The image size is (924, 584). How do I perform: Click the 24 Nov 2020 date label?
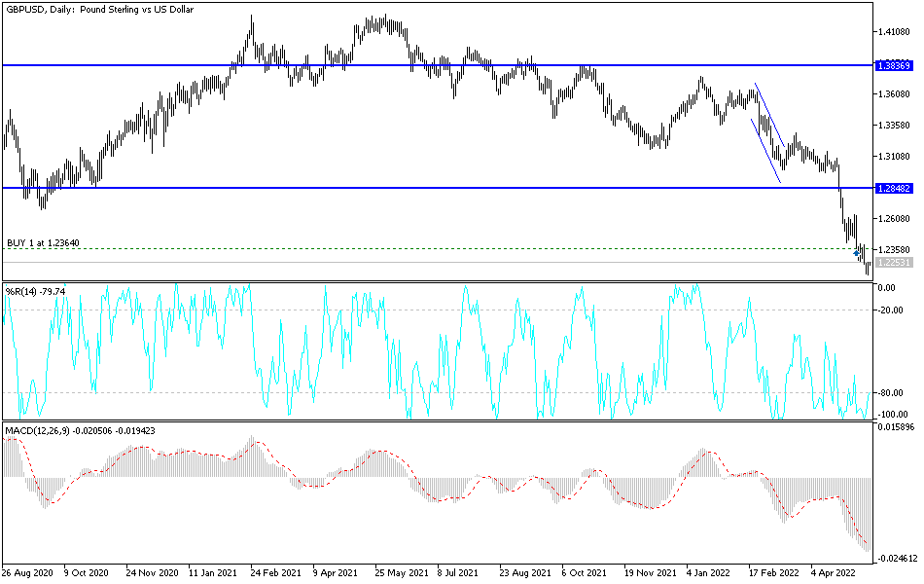(152, 572)
